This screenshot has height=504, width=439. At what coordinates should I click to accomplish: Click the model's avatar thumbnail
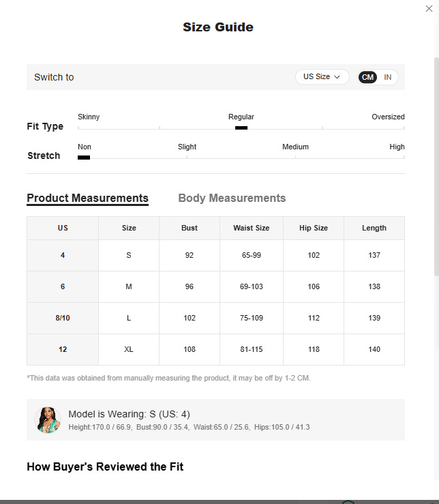coord(48,420)
